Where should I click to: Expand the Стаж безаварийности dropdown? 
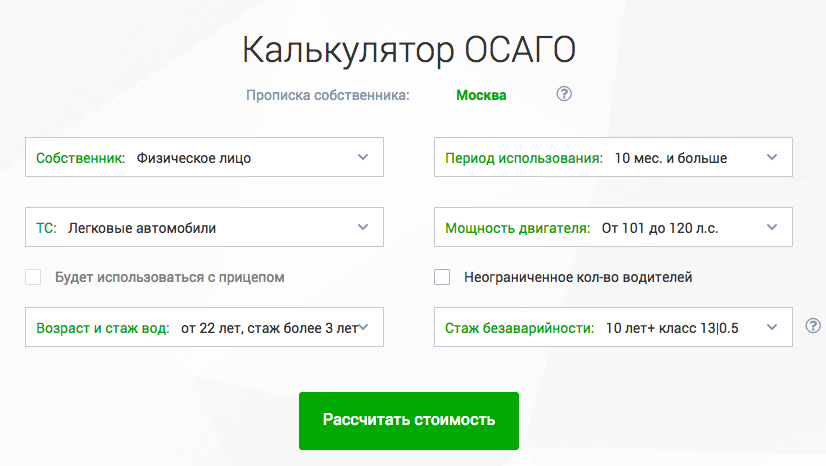tap(612, 327)
